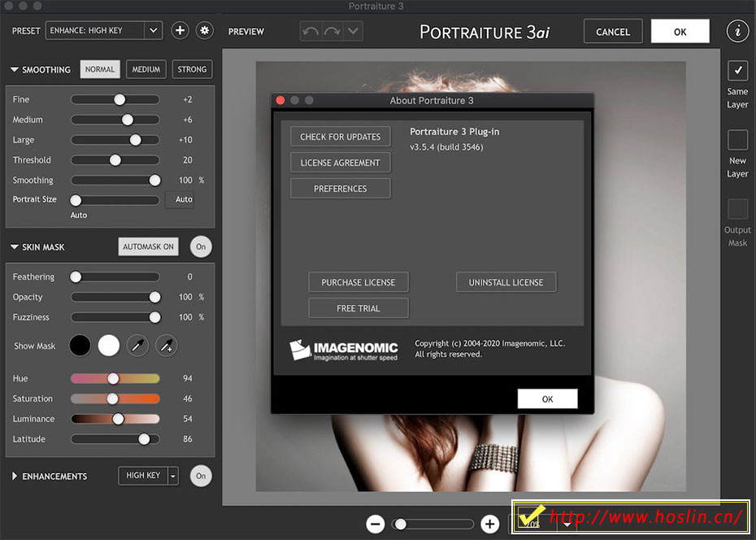
Task: Click the Threshold value 20
Action: point(188,160)
